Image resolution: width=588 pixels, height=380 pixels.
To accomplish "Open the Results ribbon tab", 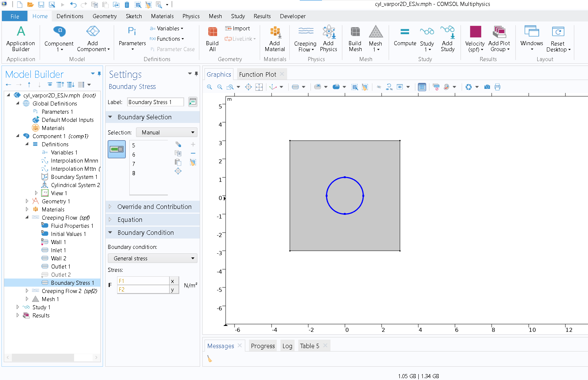I will [262, 16].
